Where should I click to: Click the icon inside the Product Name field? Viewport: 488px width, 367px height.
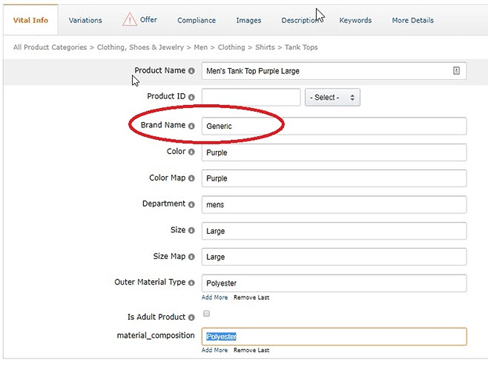(x=456, y=71)
